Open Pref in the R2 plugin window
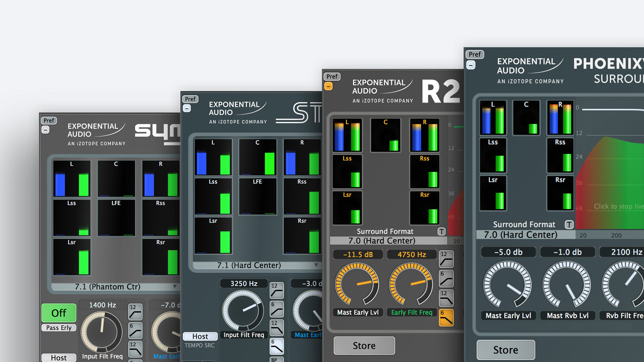 coord(332,76)
